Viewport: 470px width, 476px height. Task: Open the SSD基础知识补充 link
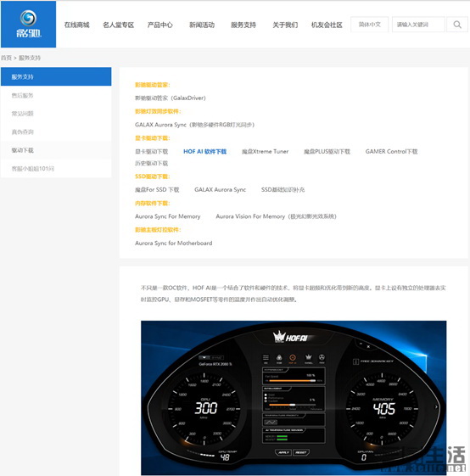tap(283, 190)
